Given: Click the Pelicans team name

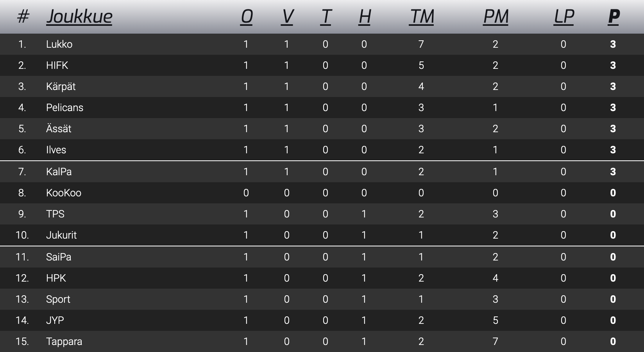Looking at the screenshot, I should (x=64, y=108).
